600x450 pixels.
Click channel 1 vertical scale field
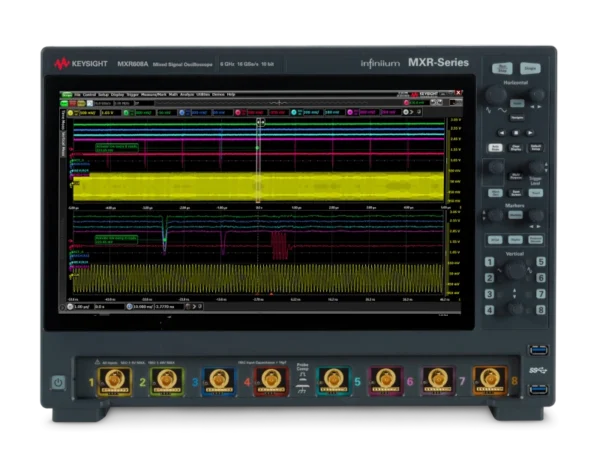click(x=89, y=112)
